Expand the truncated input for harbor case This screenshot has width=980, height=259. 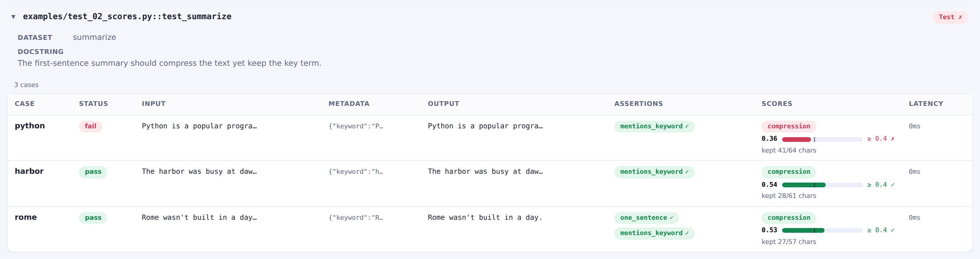click(199, 171)
